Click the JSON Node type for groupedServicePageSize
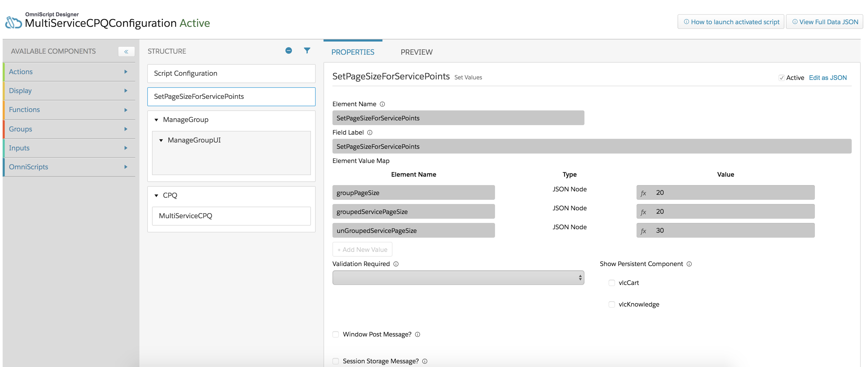 [x=569, y=208]
